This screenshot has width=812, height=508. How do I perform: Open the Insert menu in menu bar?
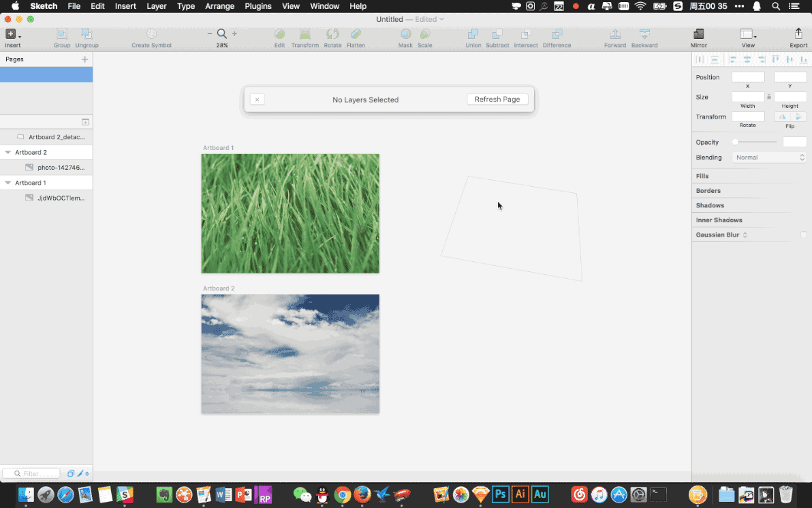tap(125, 6)
